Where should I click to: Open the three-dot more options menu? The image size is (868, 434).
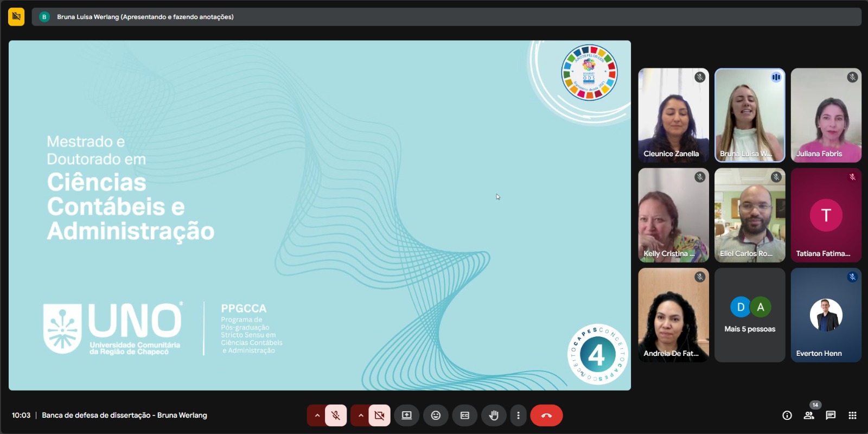518,416
